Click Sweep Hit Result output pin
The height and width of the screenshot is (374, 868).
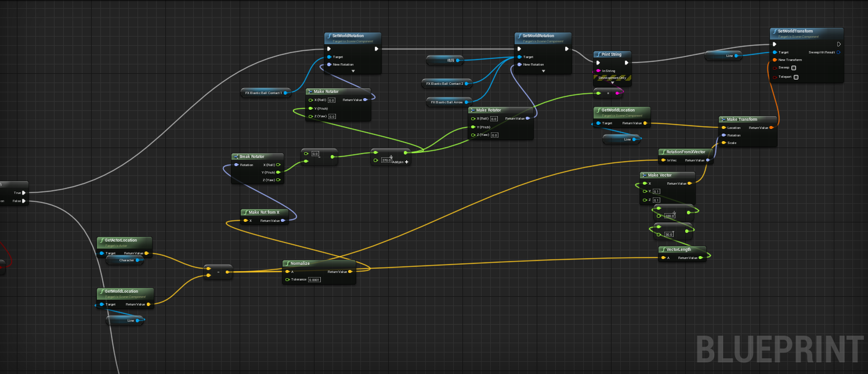pos(838,52)
